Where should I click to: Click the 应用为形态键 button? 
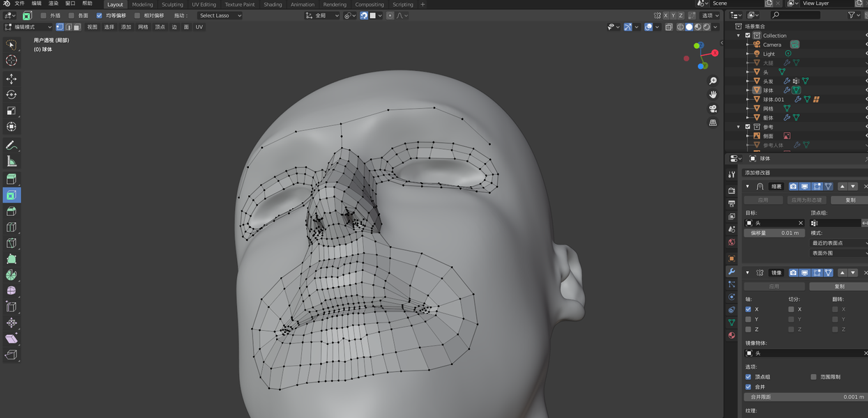(807, 200)
